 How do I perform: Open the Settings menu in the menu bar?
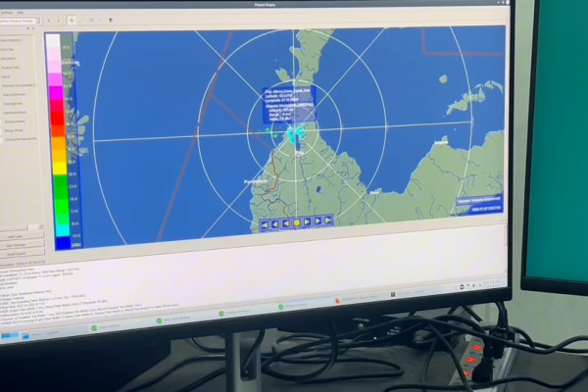pyautogui.click(x=7, y=12)
